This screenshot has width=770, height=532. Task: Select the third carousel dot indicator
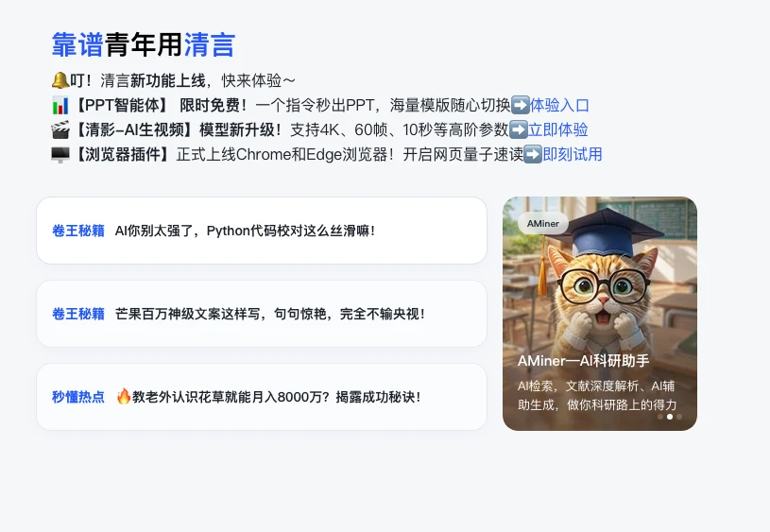coord(679,417)
